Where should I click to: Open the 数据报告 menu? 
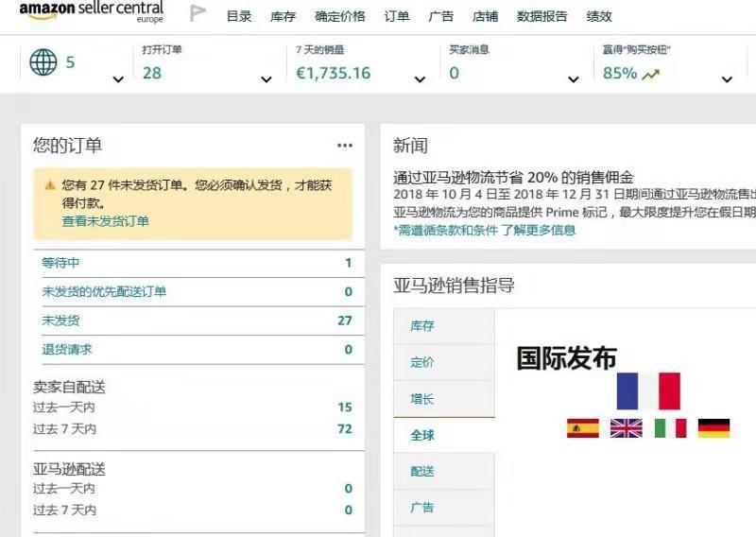point(541,16)
